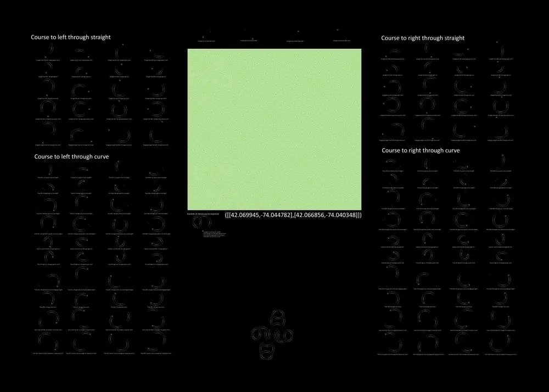Image resolution: width=549 pixels, height=392 pixels.
Task: Click the large green map area
Action: [274, 129]
